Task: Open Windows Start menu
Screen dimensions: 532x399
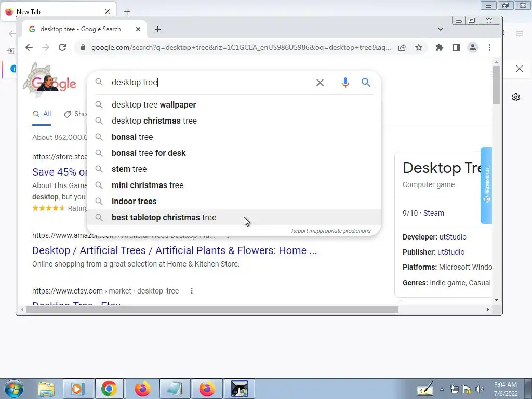Action: point(14,389)
